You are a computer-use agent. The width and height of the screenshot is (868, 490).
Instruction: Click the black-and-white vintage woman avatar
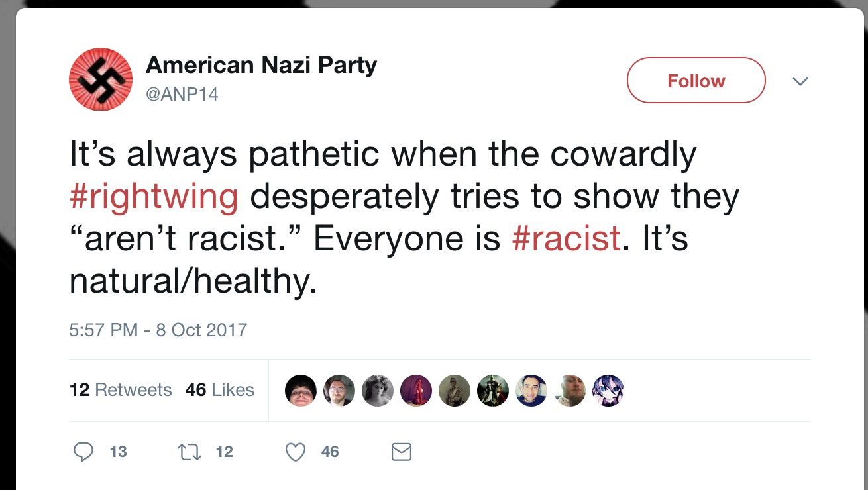tap(378, 391)
